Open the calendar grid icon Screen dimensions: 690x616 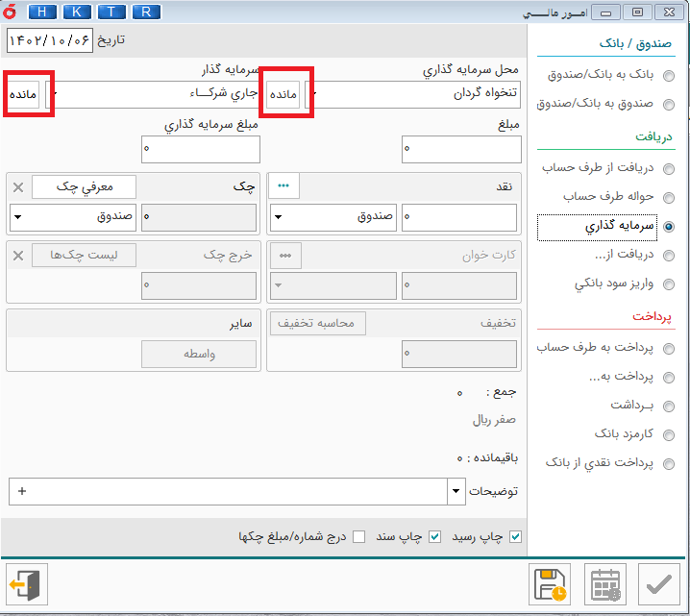pyautogui.click(x=605, y=584)
